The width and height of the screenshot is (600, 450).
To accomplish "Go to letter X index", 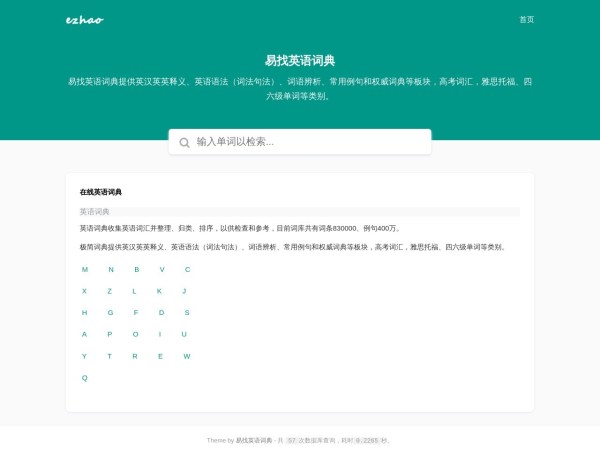I will [x=84, y=291].
